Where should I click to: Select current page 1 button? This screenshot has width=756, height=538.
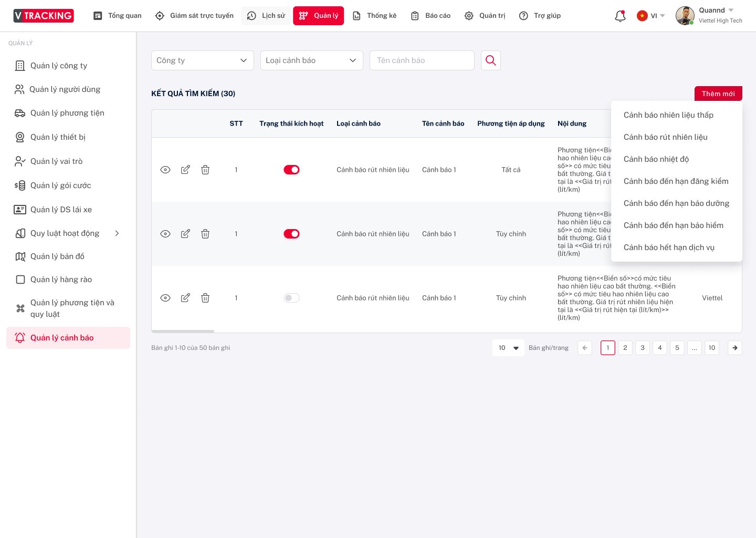(x=608, y=348)
